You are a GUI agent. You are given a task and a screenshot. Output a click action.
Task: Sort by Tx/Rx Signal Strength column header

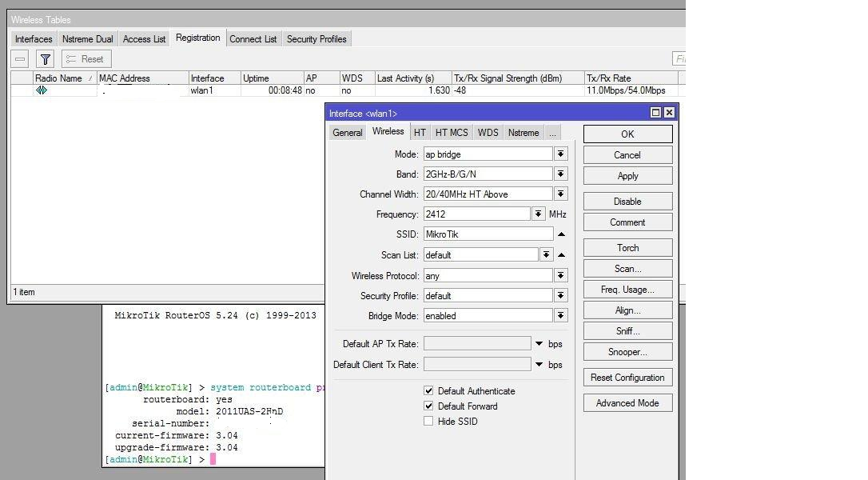(518, 78)
